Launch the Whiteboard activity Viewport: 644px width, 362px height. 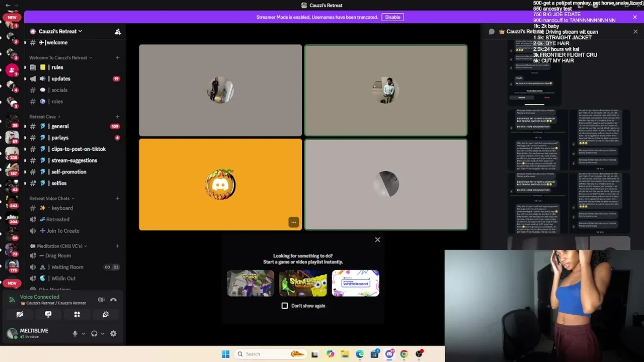point(355,283)
